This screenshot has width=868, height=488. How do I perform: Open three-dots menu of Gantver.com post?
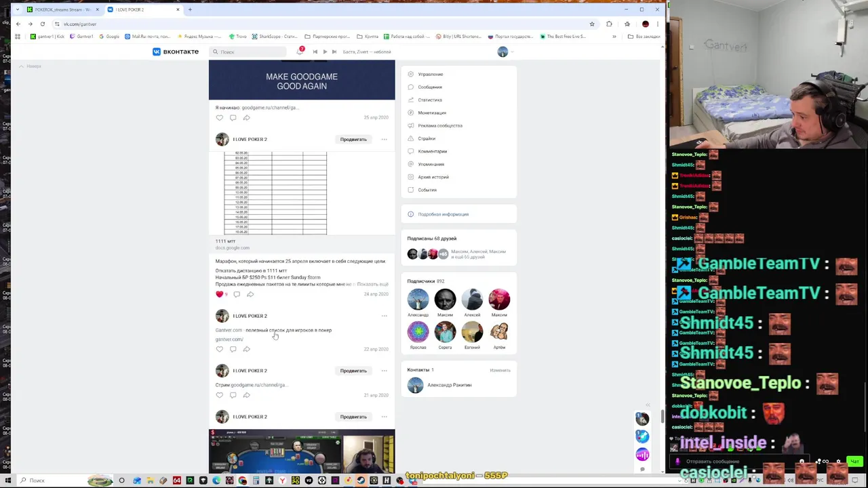click(384, 316)
